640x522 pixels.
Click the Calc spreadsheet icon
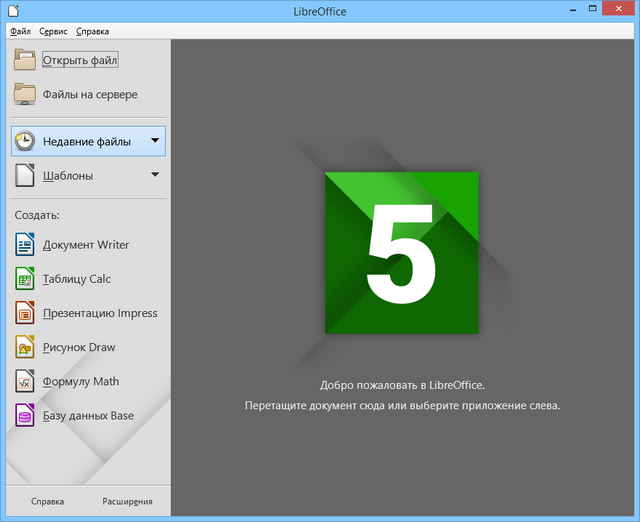[25, 279]
